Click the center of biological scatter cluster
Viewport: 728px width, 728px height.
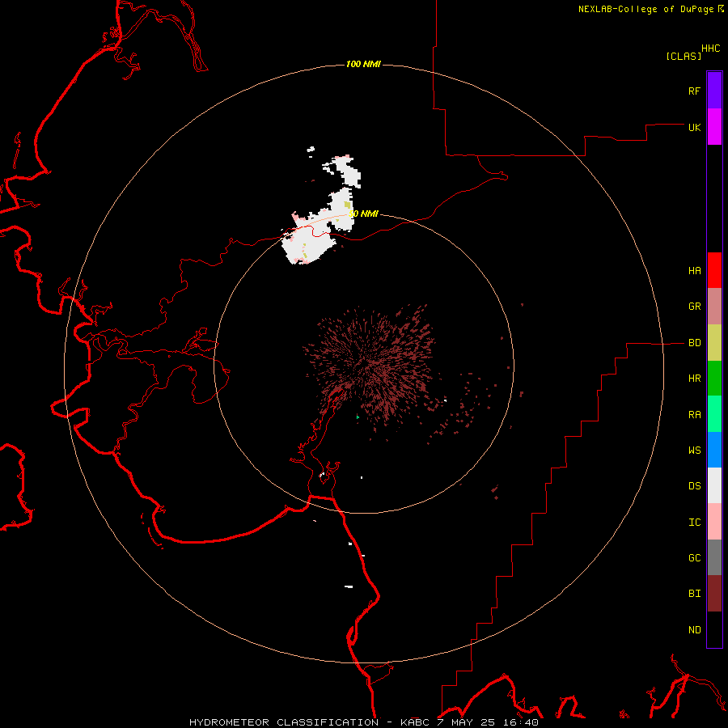[x=369, y=365]
